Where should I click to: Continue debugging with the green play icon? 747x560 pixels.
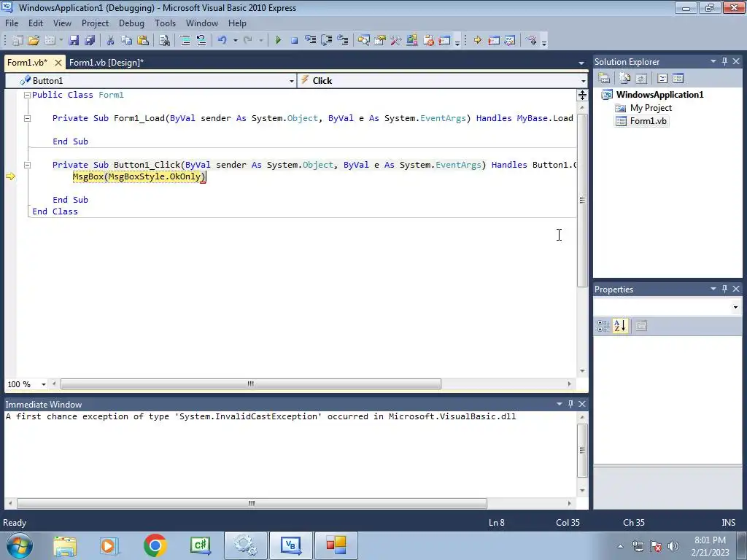pyautogui.click(x=278, y=41)
